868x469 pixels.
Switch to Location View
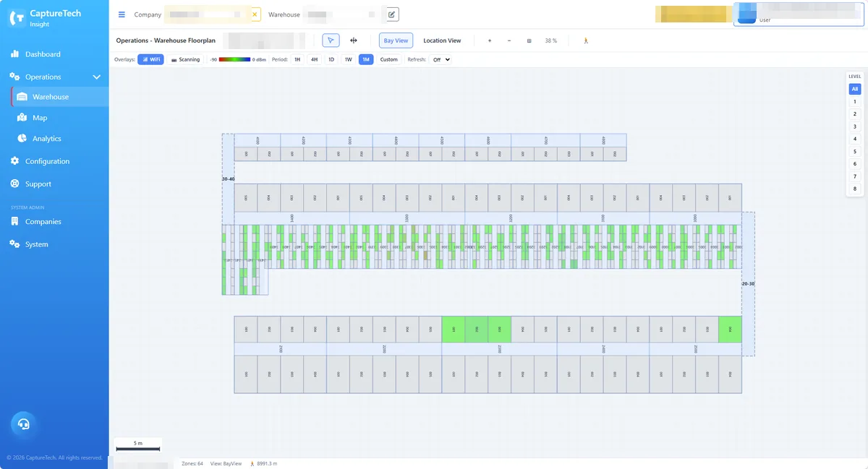(442, 40)
